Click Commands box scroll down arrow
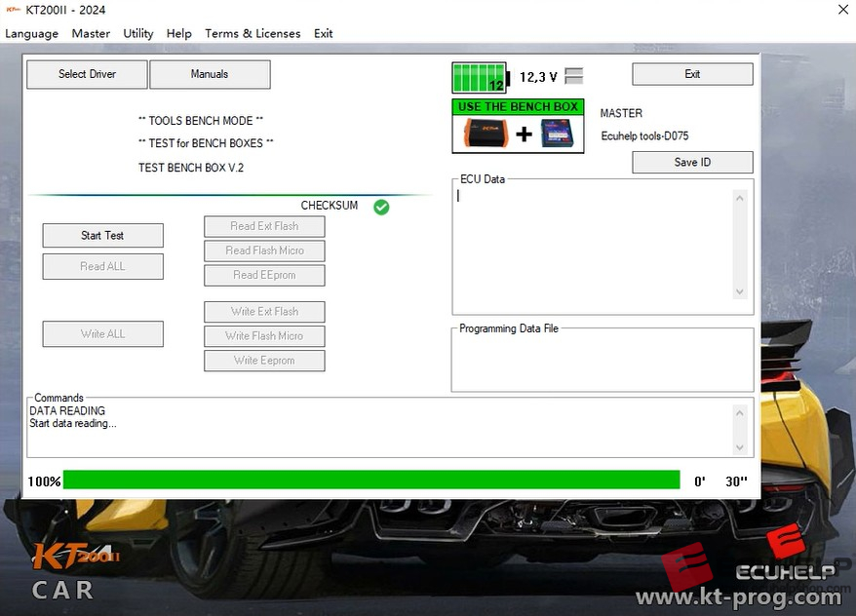The height and width of the screenshot is (616, 856). click(x=740, y=447)
